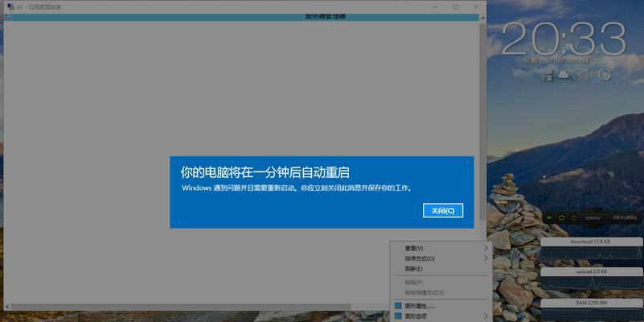
Task: Click the Johnny username in the widget
Action: pyautogui.click(x=593, y=217)
